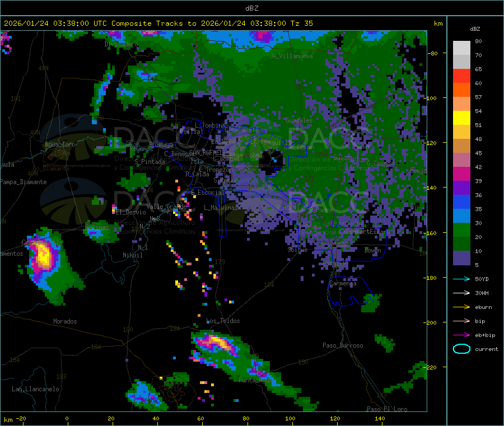Click the E_Escorial map label

[208, 193]
